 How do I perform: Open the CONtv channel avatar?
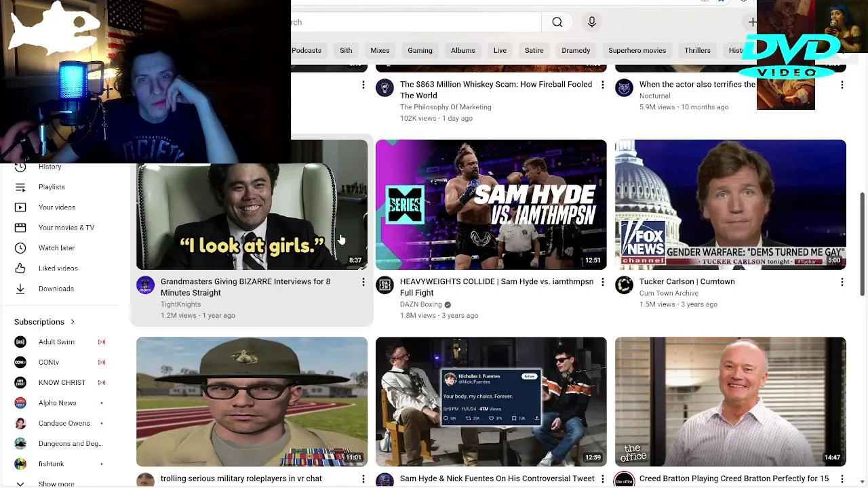[20, 362]
